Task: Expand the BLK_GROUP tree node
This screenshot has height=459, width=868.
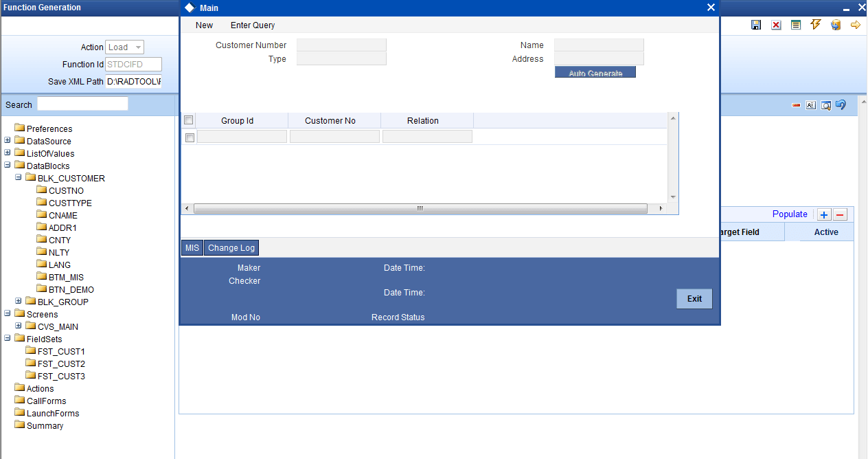Action: tap(19, 302)
